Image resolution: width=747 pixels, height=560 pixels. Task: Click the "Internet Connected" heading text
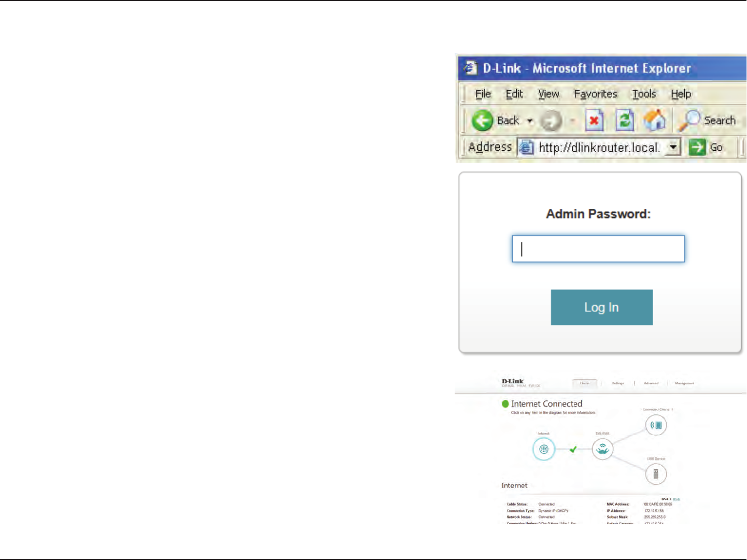point(547,404)
